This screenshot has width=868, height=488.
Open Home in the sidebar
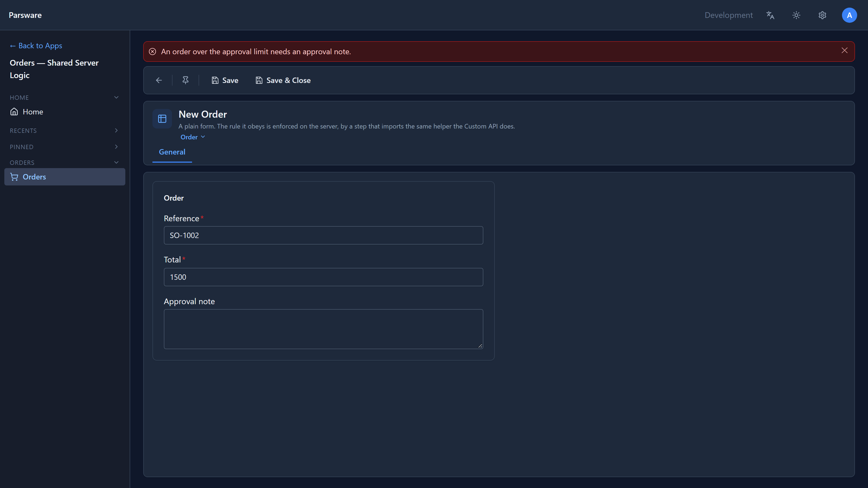(65, 112)
